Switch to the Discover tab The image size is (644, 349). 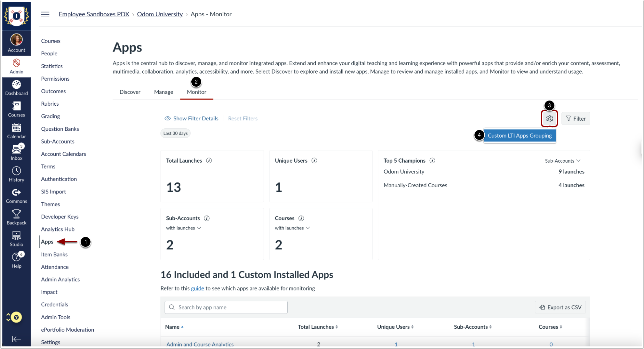[130, 92]
